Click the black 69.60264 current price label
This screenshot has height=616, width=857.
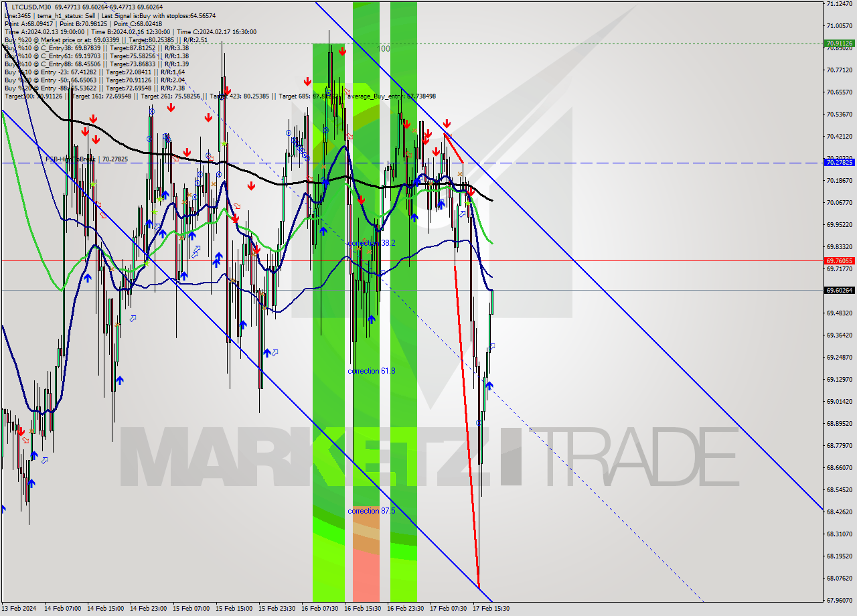[x=840, y=290]
